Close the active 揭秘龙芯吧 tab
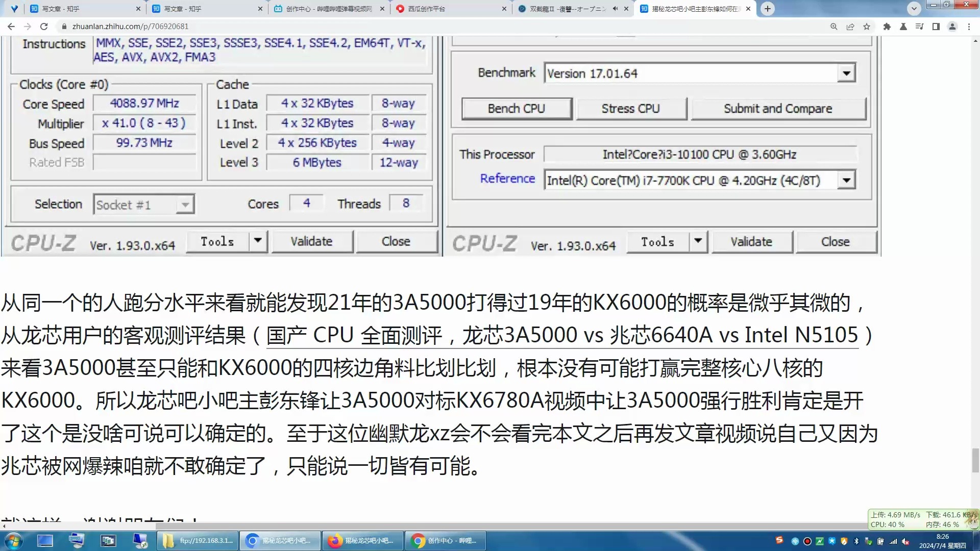Image resolution: width=980 pixels, height=551 pixels. (x=748, y=9)
